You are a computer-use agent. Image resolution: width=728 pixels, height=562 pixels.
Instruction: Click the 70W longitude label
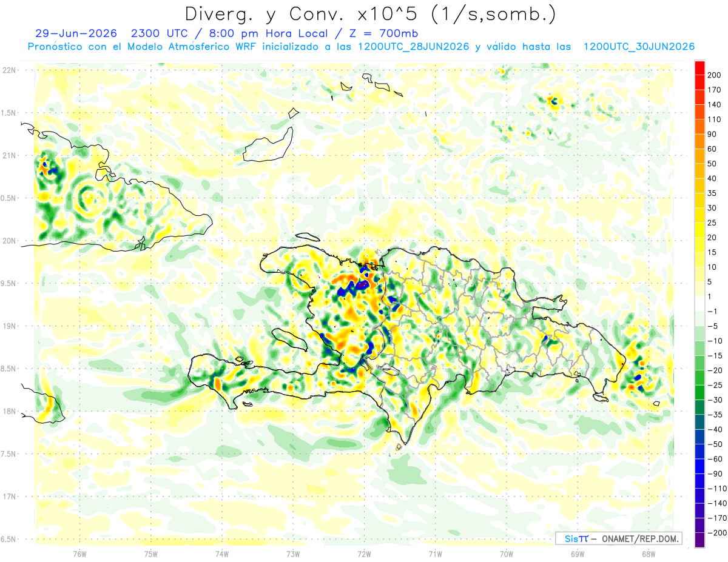pos(507,554)
